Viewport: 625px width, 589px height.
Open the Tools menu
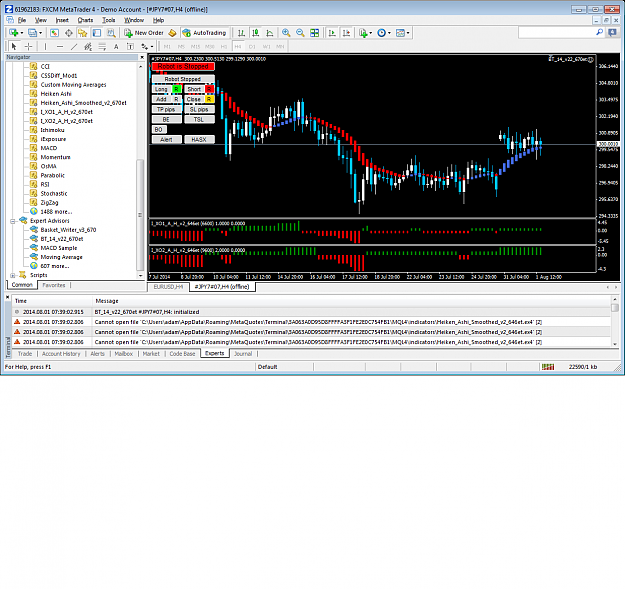108,20
